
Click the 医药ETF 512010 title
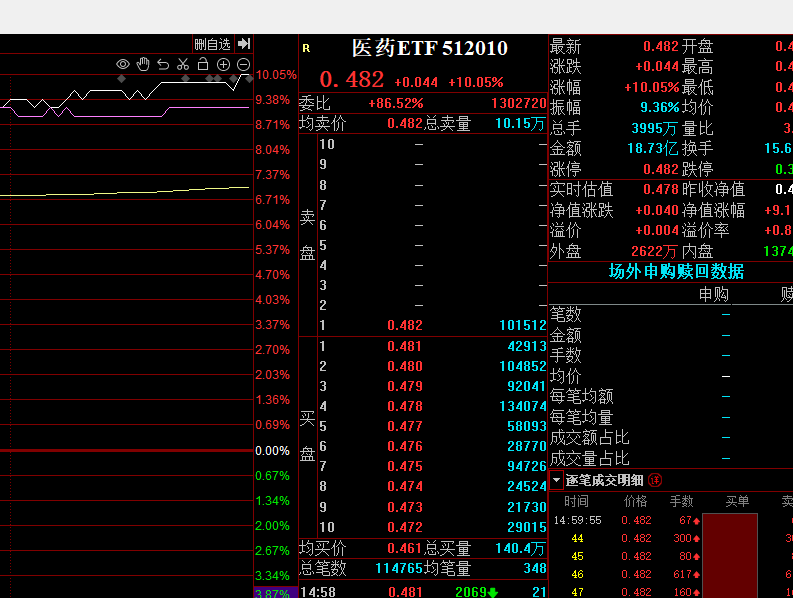click(x=429, y=48)
